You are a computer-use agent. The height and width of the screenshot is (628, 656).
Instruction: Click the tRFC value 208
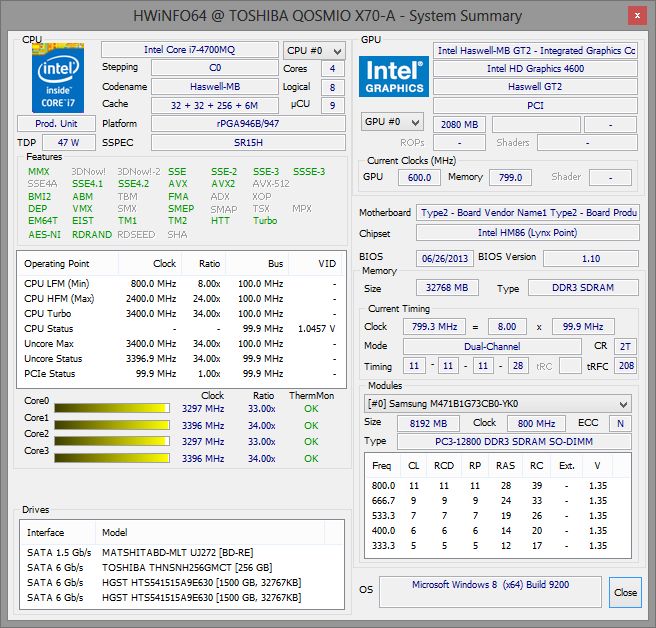pos(625,366)
